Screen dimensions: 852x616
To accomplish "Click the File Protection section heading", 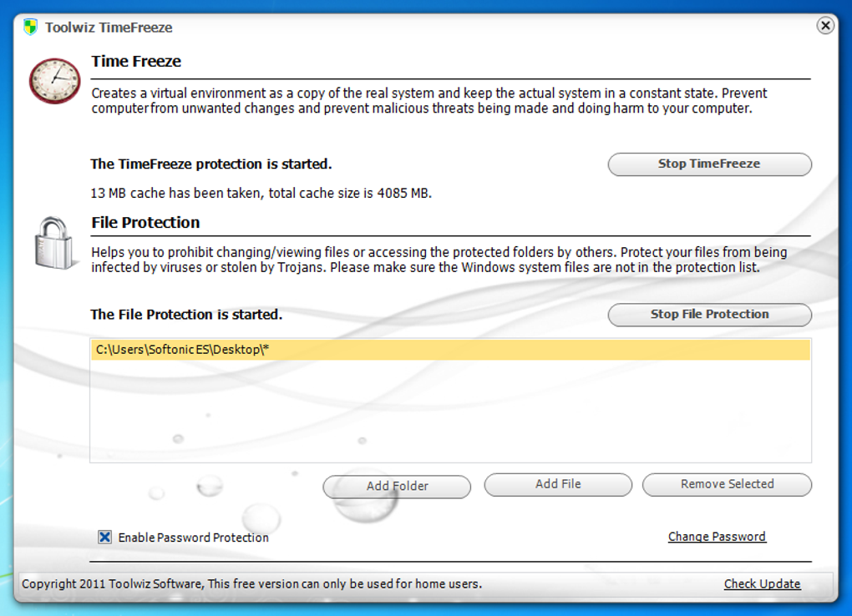I will pyautogui.click(x=145, y=223).
